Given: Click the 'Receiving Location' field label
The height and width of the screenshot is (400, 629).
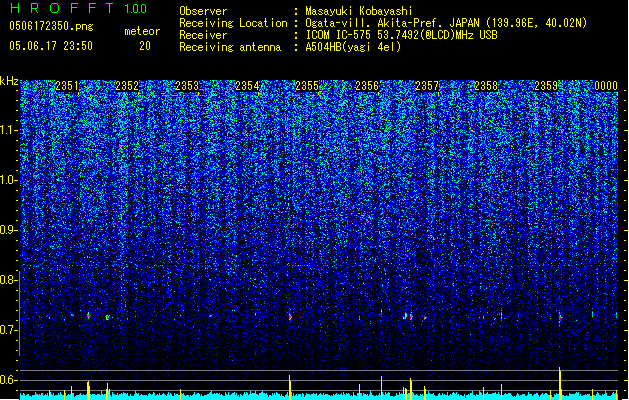Looking at the screenshot, I should (233, 23).
